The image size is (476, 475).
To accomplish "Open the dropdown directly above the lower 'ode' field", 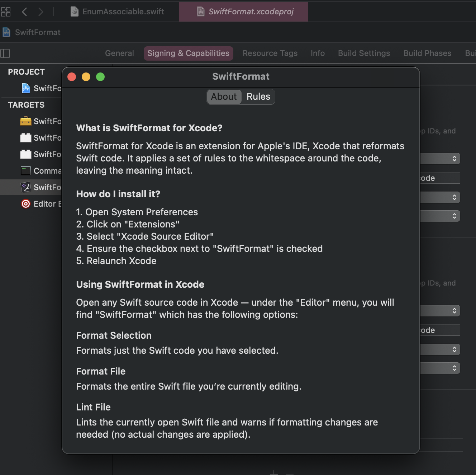I will (x=440, y=311).
